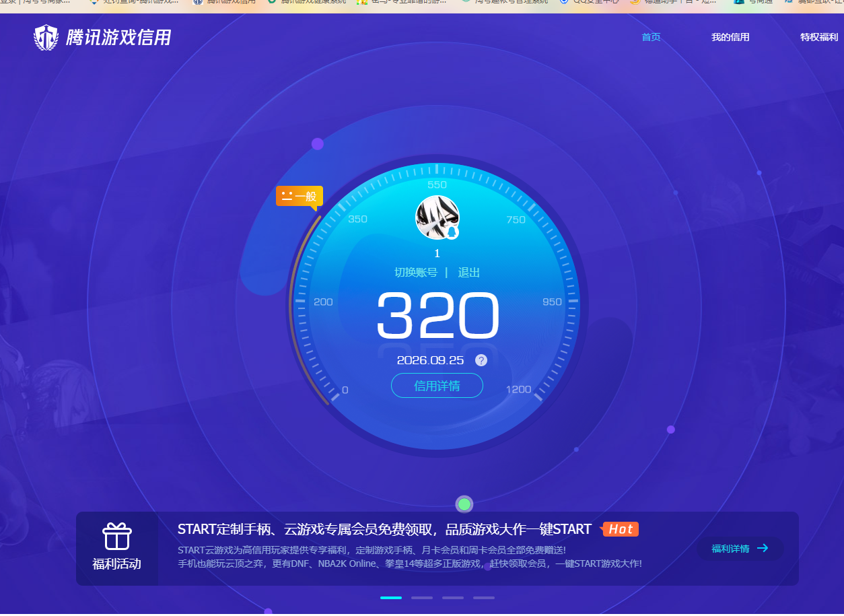Select the second carousel indicator dash

tap(422, 597)
